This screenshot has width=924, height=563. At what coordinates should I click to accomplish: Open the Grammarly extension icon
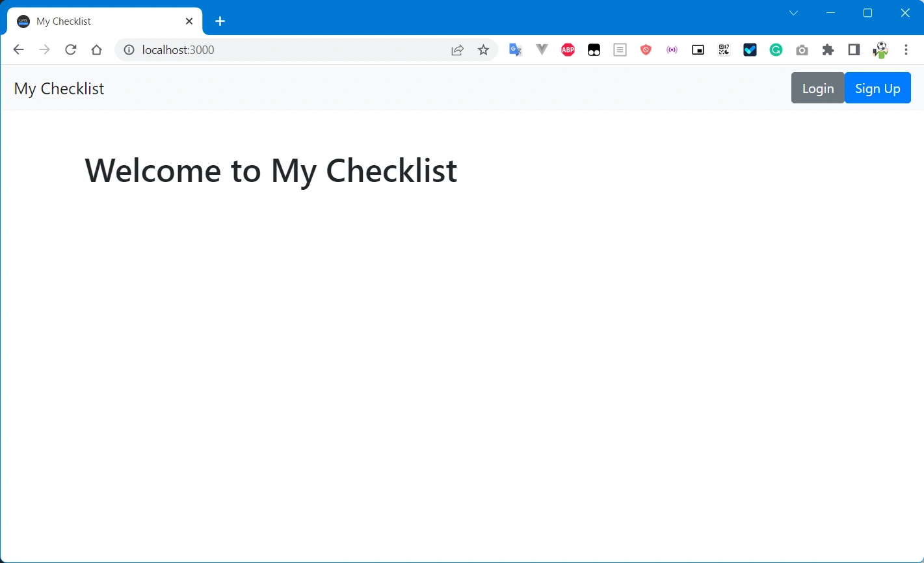776,50
